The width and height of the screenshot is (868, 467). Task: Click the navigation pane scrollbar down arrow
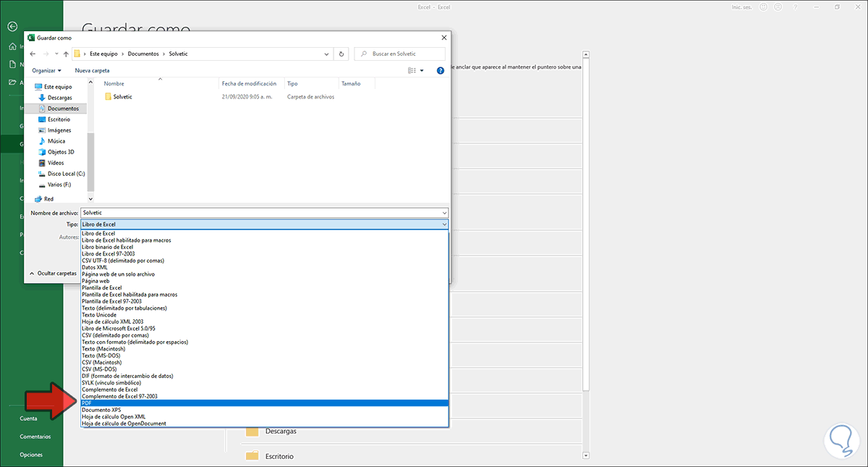pos(90,198)
